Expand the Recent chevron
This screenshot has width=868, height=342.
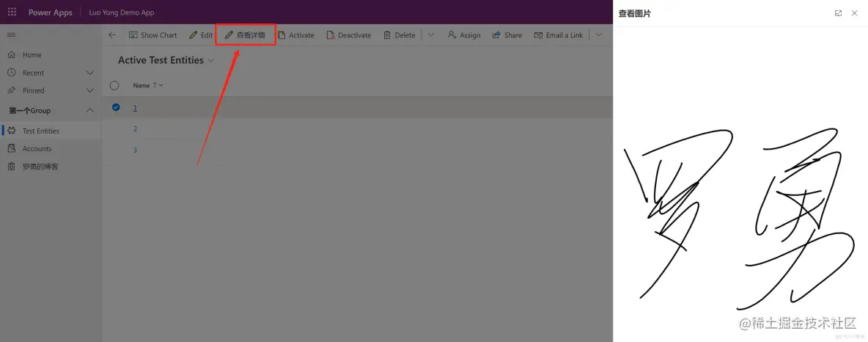click(90, 73)
